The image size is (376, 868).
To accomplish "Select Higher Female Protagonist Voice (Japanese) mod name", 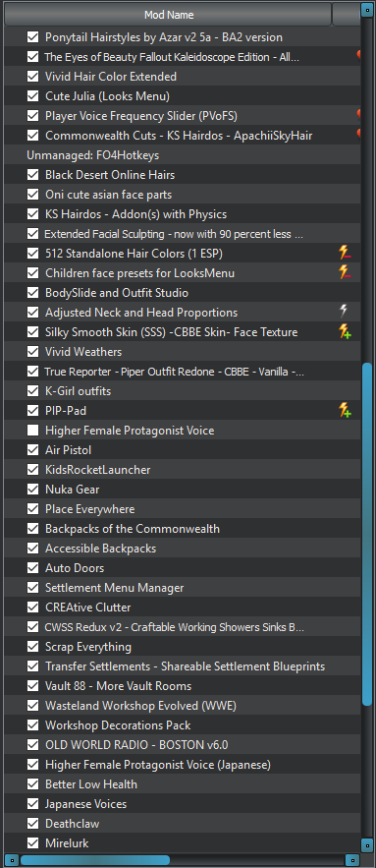I will (158, 765).
